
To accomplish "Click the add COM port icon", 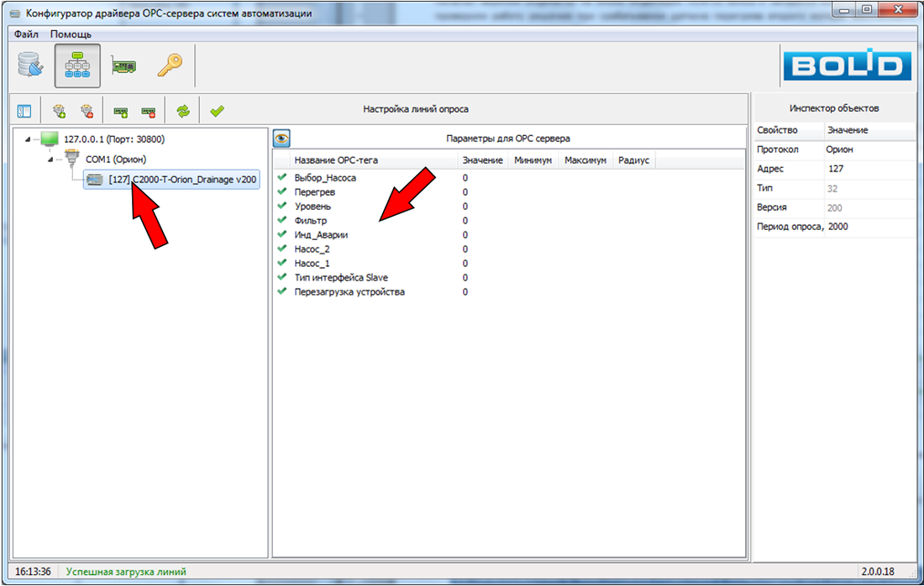I will pos(59,110).
